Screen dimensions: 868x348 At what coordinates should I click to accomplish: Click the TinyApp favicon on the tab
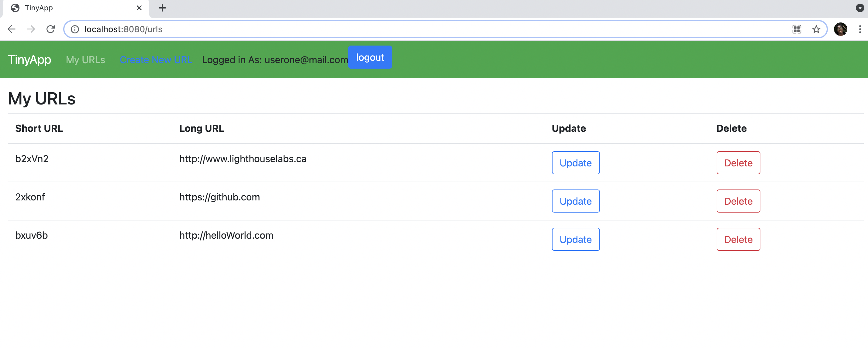(x=15, y=8)
